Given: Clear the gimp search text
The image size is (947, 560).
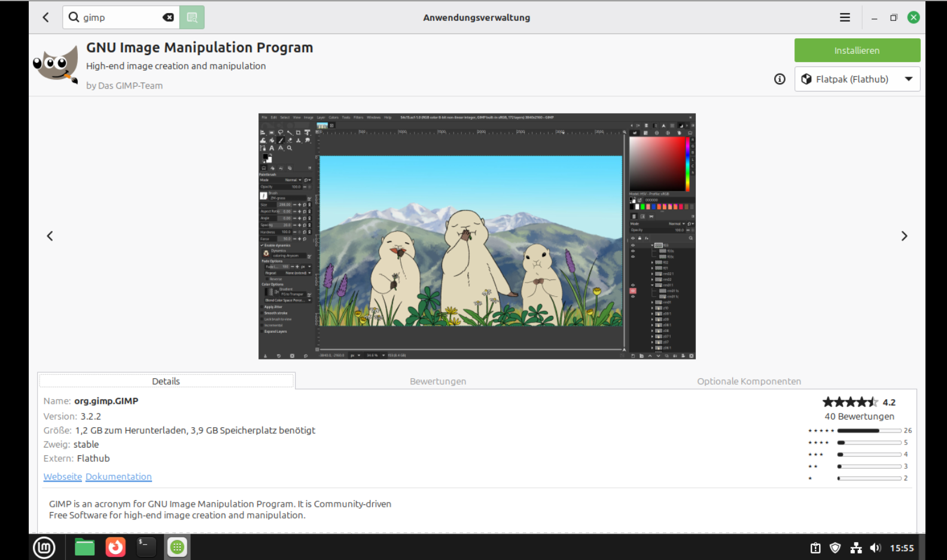Looking at the screenshot, I should (168, 17).
